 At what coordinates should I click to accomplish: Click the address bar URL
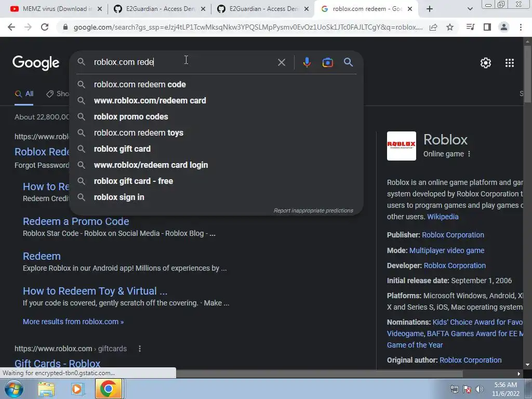click(248, 27)
